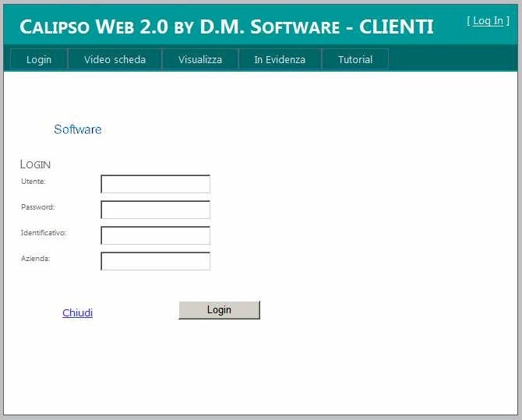This screenshot has width=522, height=420.
Task: Focus the Utente input field
Action: coord(156,184)
